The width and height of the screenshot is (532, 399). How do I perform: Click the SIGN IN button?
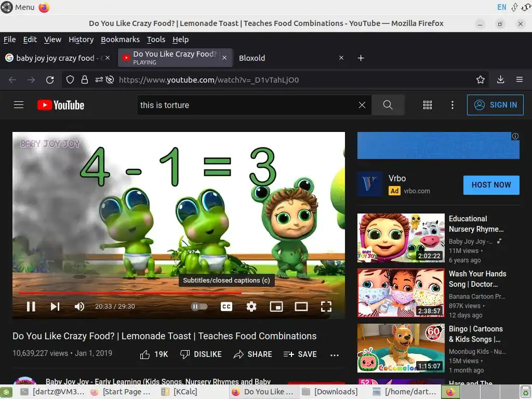495,105
